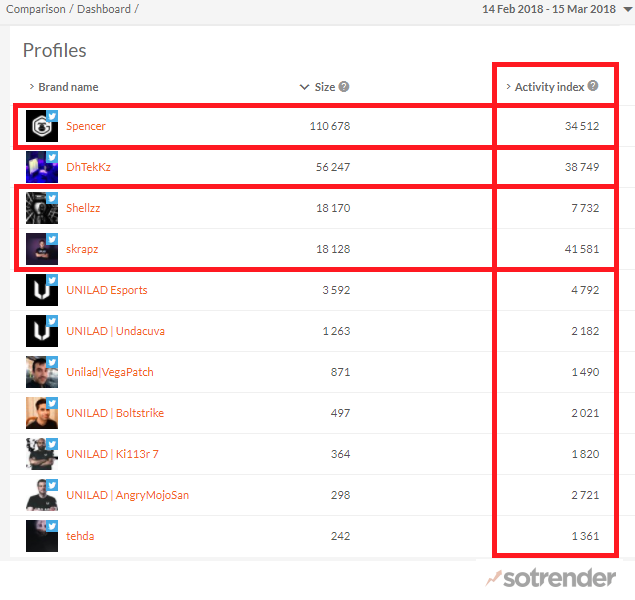
Task: Click the Twitter badge on Shellzz's avatar
Action: point(52,198)
